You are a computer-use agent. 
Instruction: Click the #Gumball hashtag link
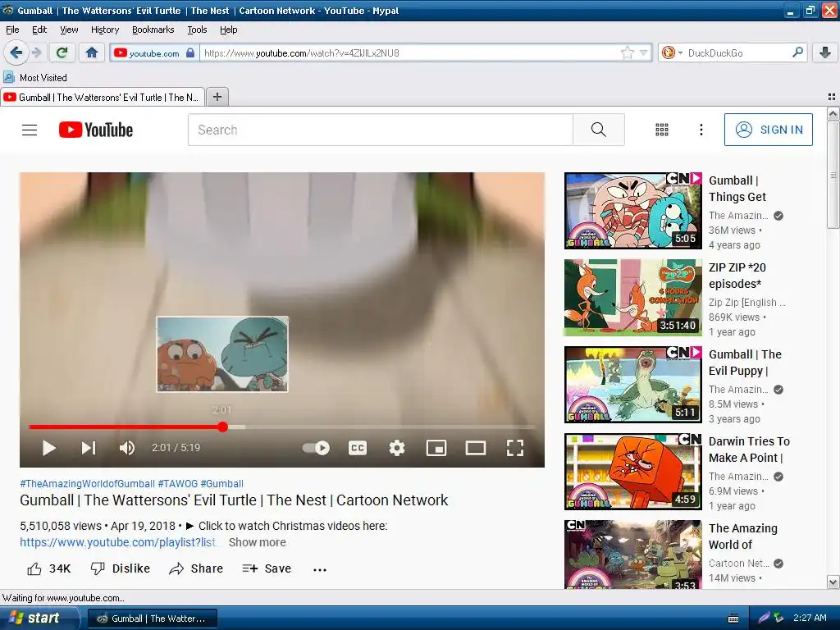221,484
